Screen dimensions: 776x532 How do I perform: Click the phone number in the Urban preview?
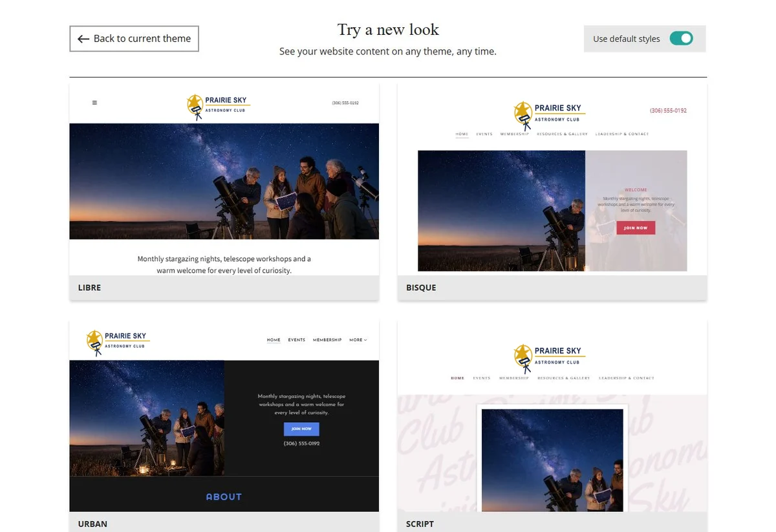(301, 443)
